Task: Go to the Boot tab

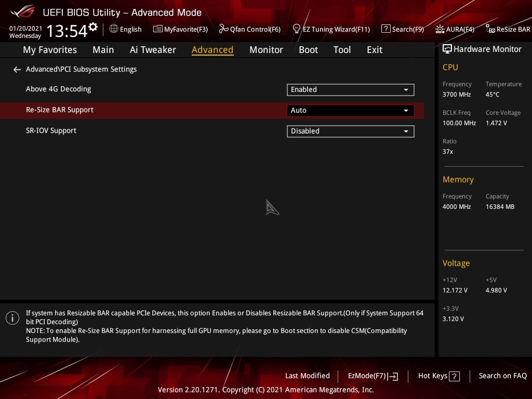Action: [x=308, y=50]
